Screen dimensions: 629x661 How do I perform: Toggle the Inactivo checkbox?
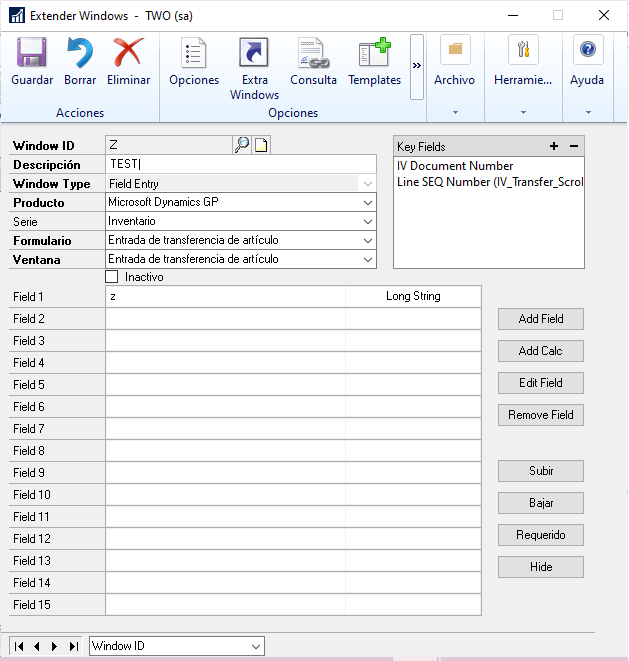click(x=112, y=277)
